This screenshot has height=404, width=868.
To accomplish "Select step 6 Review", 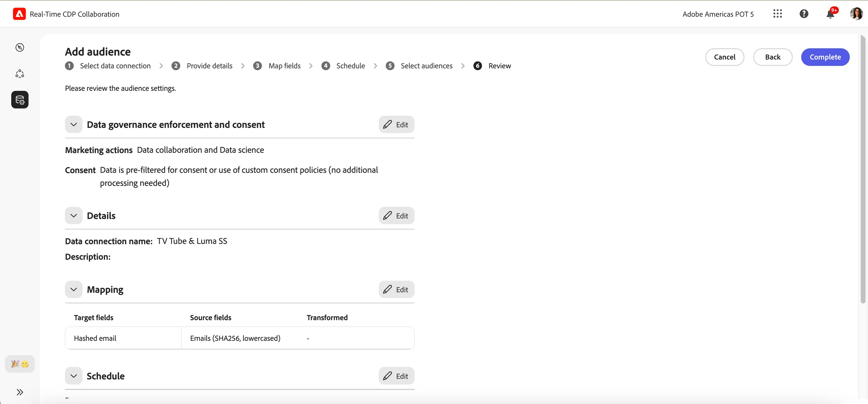I will coord(492,66).
